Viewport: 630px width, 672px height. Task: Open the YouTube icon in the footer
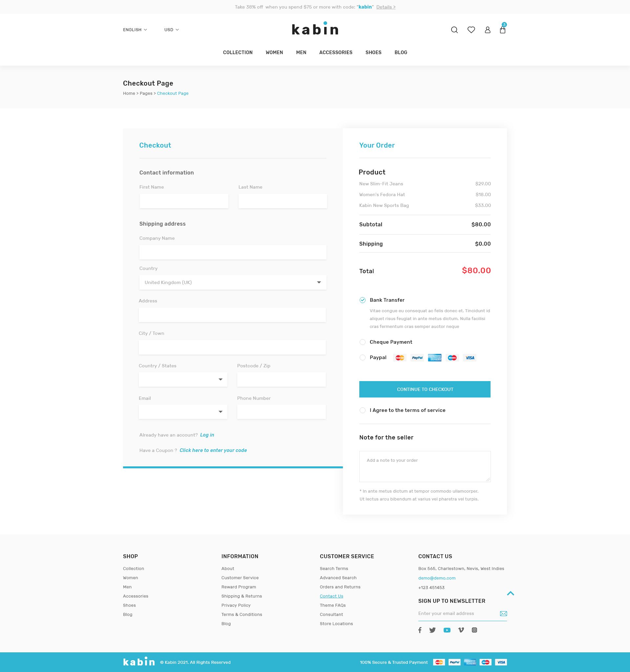447,630
